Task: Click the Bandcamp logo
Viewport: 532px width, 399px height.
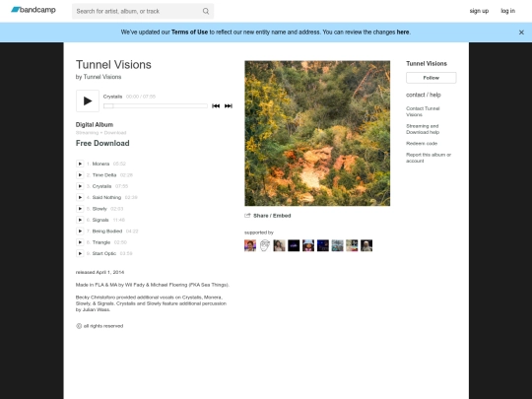Action: coord(33,10)
